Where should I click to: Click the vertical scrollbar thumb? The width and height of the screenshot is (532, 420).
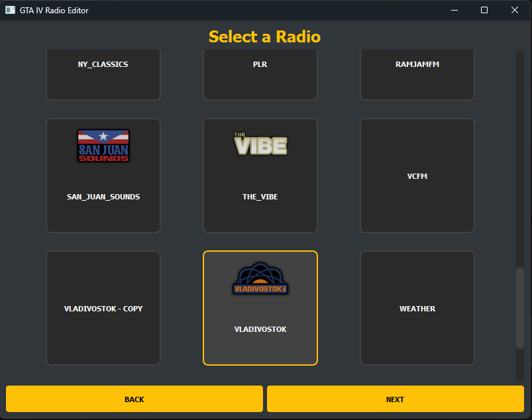click(x=520, y=307)
